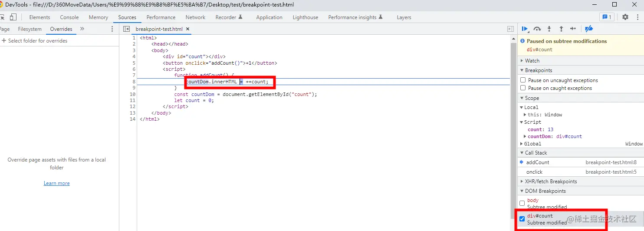Select the Overrides navigator tab

[x=61, y=29]
